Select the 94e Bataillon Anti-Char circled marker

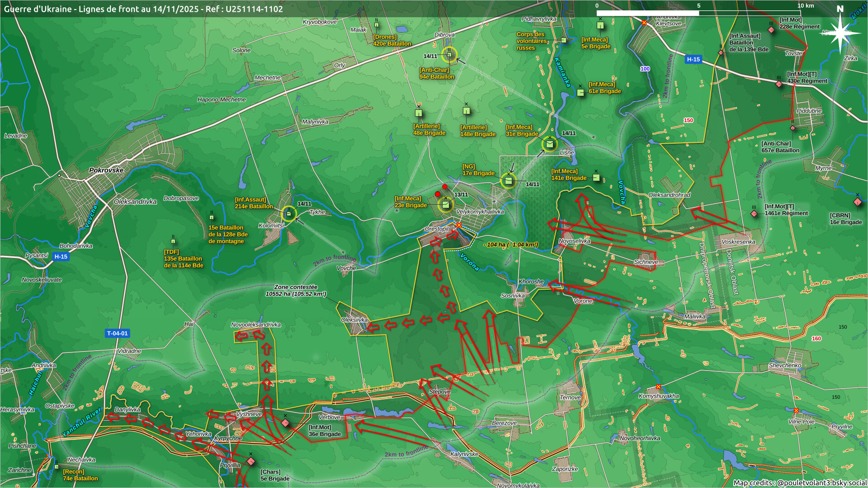click(x=449, y=55)
